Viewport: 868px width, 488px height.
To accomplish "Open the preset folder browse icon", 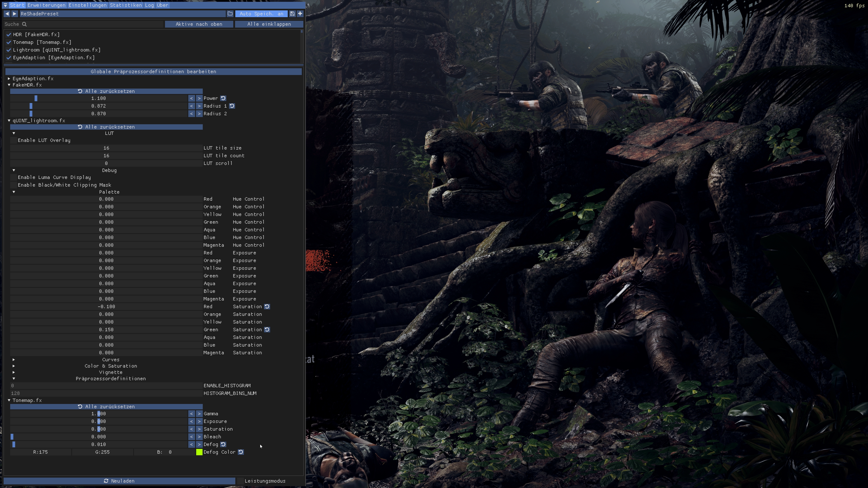I will (230, 14).
